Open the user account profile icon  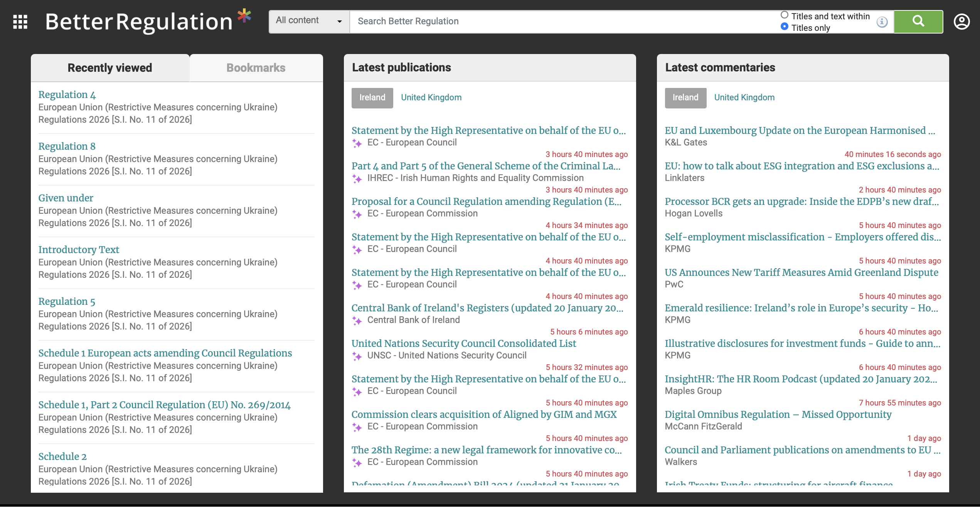point(961,22)
